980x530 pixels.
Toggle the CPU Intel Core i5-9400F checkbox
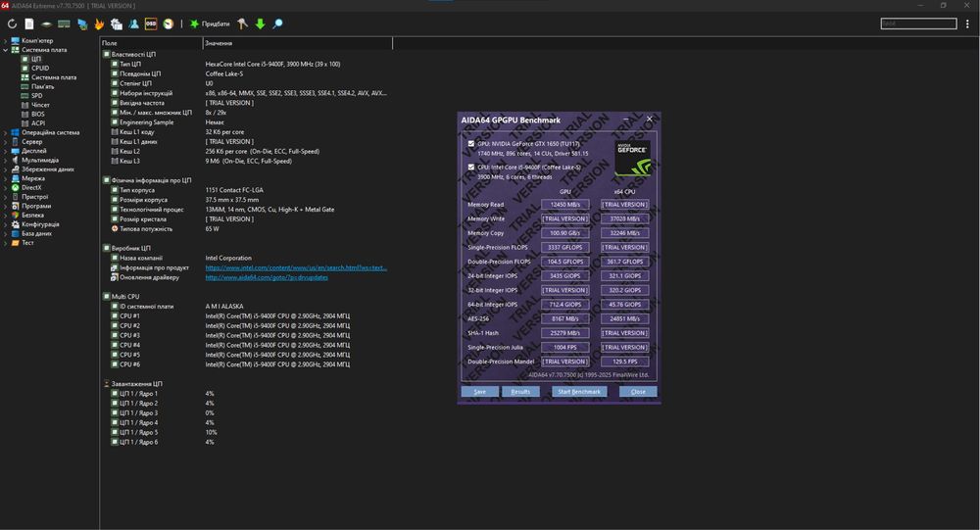point(471,167)
